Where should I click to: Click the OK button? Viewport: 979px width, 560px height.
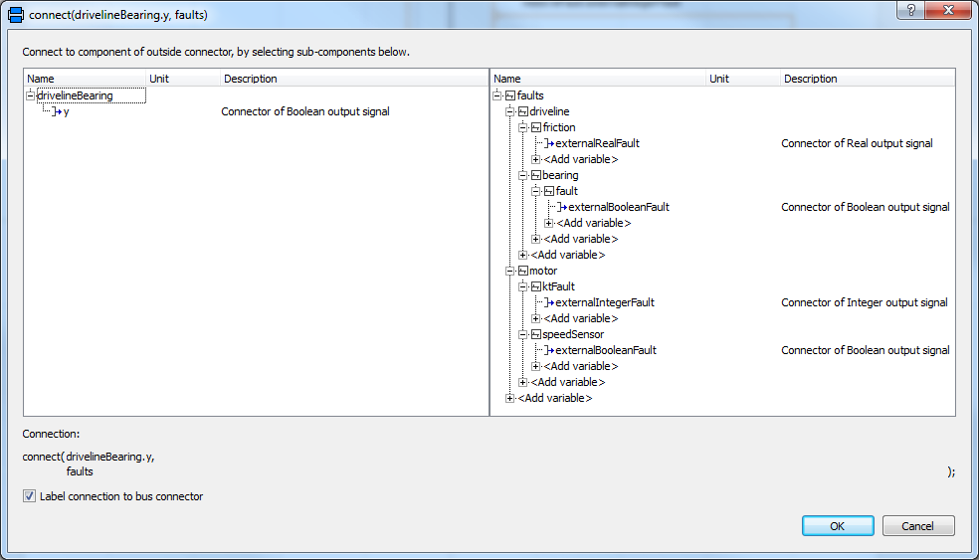tap(838, 526)
